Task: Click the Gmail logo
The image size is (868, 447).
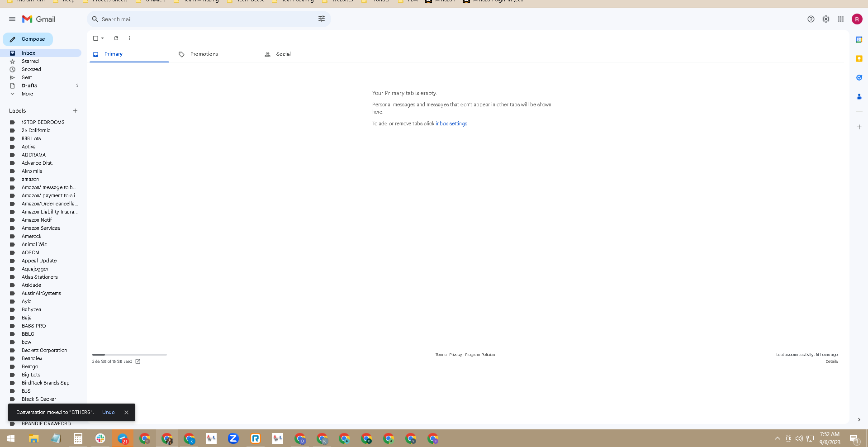Action: tap(39, 19)
